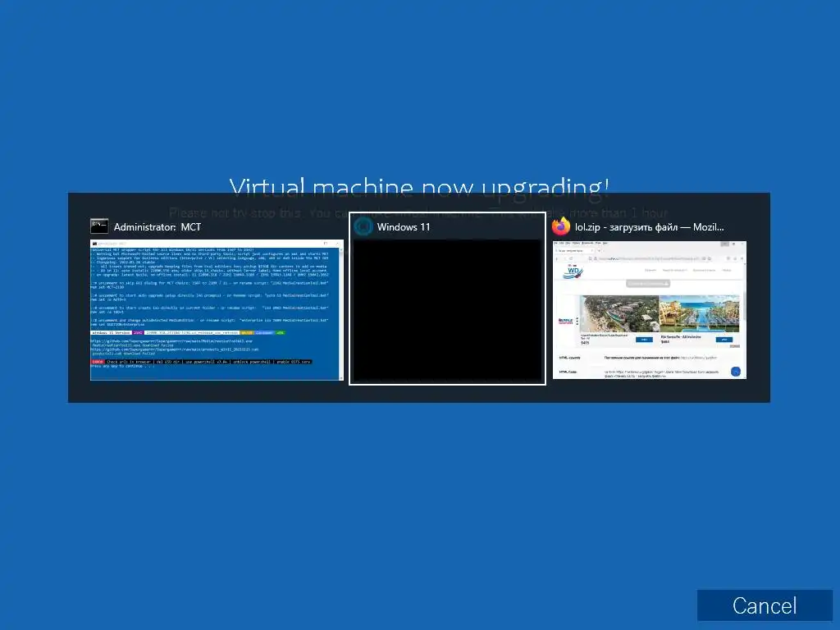Select the black Windows 11 window thumbnail
This screenshot has height=630, width=840.
(x=447, y=310)
